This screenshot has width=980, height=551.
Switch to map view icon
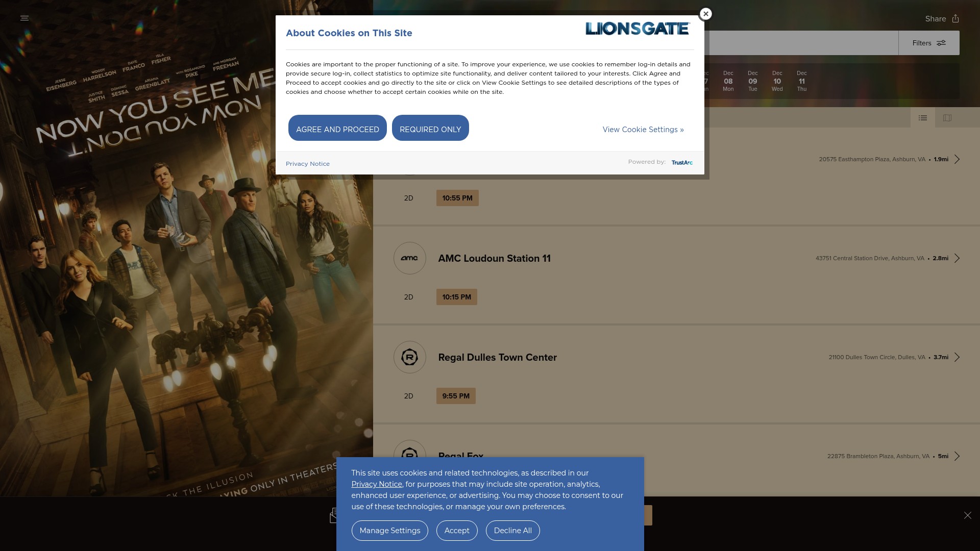pyautogui.click(x=947, y=118)
